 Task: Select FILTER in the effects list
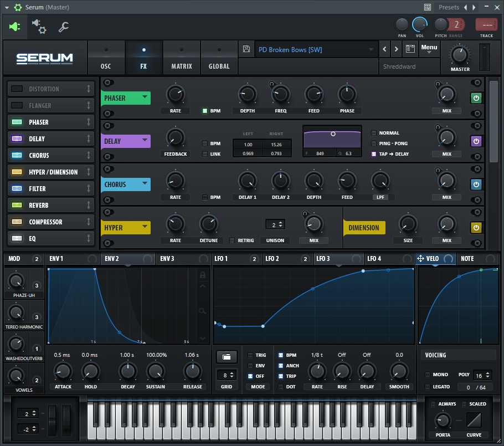51,188
